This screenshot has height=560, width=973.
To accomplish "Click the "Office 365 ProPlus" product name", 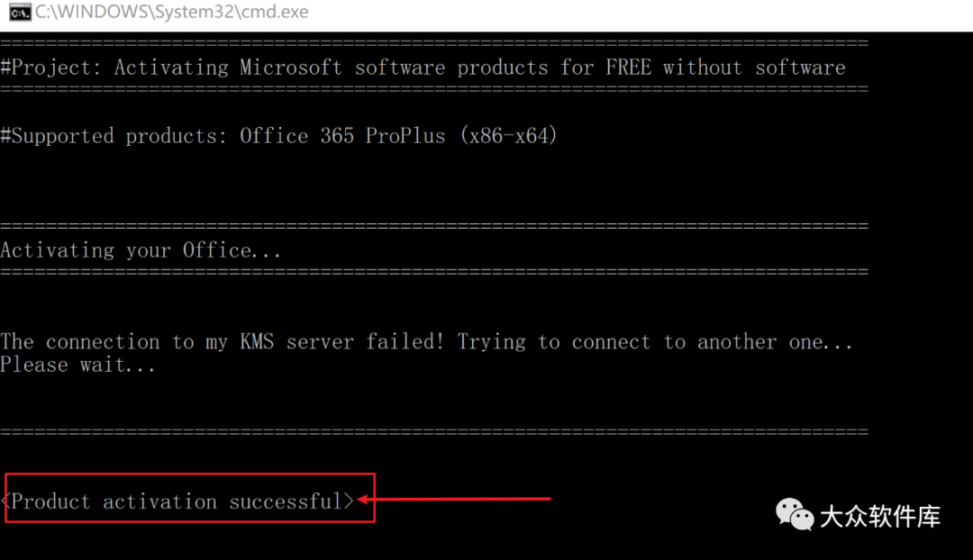I will [x=342, y=136].
